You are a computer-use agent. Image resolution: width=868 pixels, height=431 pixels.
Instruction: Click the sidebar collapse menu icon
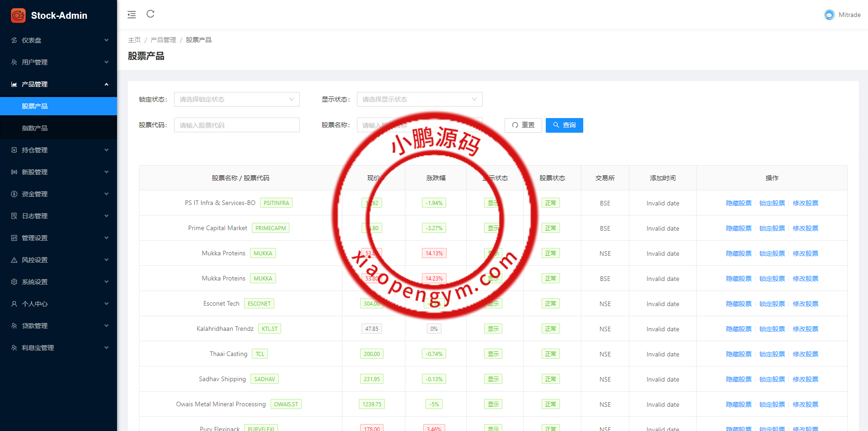click(132, 15)
